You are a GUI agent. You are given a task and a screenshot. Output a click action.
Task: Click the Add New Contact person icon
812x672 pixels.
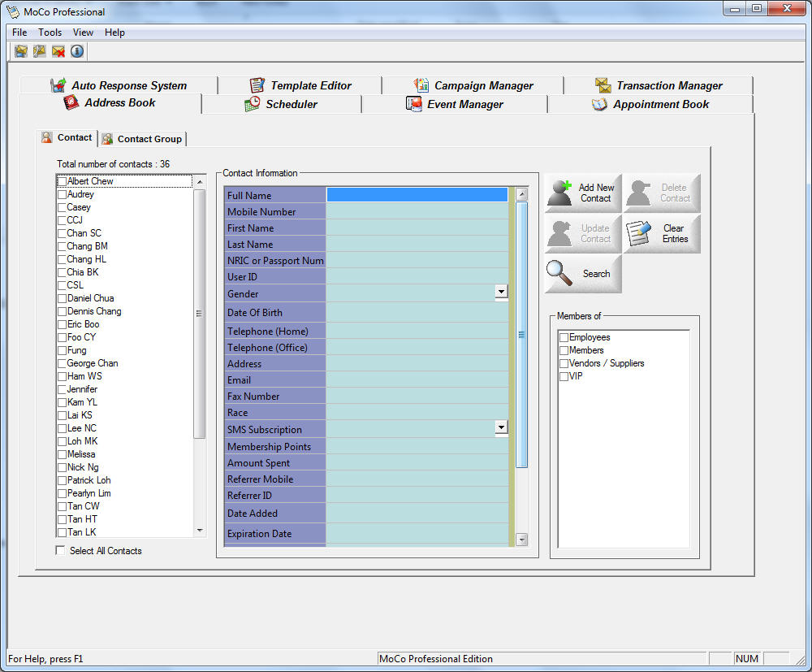560,193
